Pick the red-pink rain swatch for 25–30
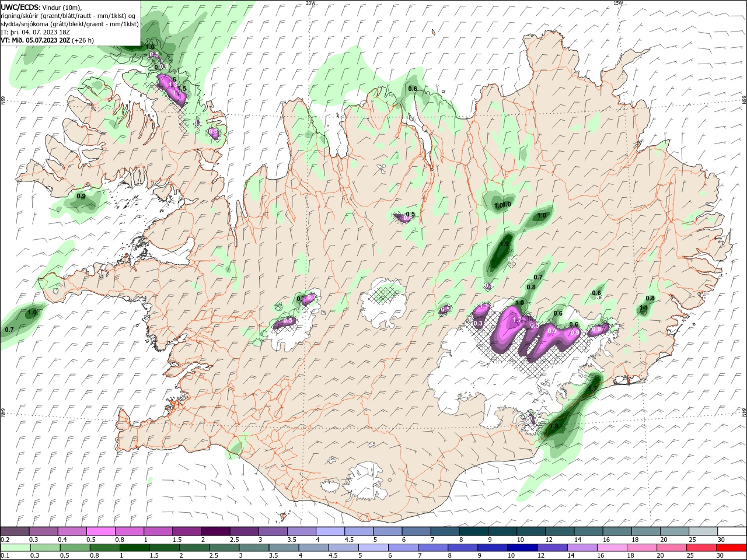Screen dimensions: 747x560 [x=701, y=548]
